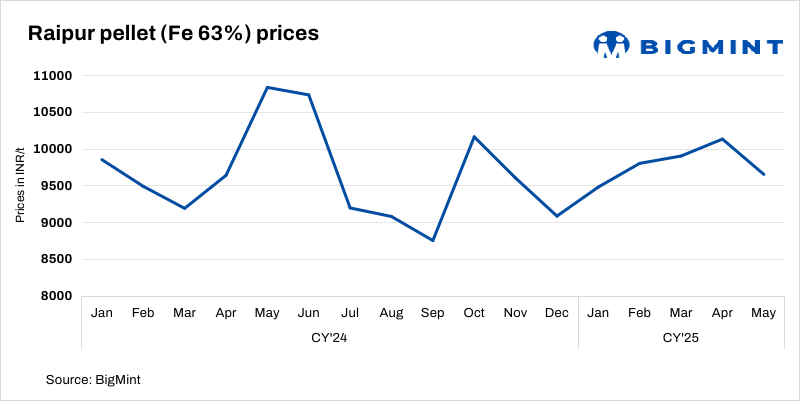Click the Dec x-axis label
Viewport: 800px width, 401px height.
click(x=557, y=313)
